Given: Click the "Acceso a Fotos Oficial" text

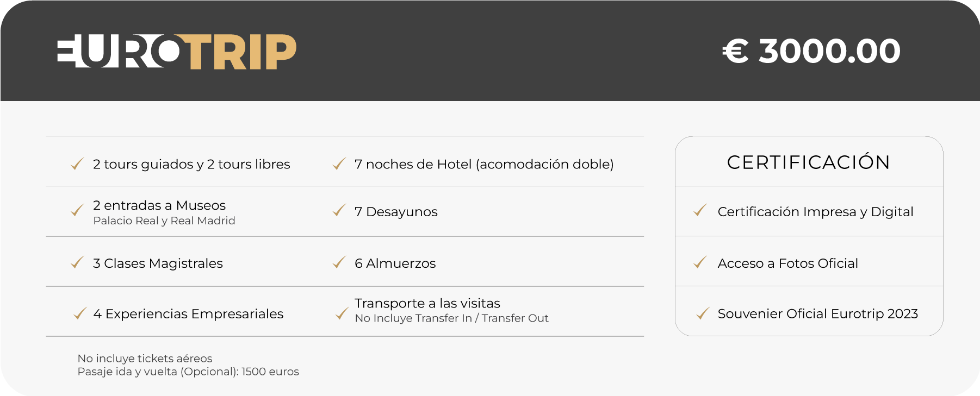Looking at the screenshot, I should [x=787, y=263].
